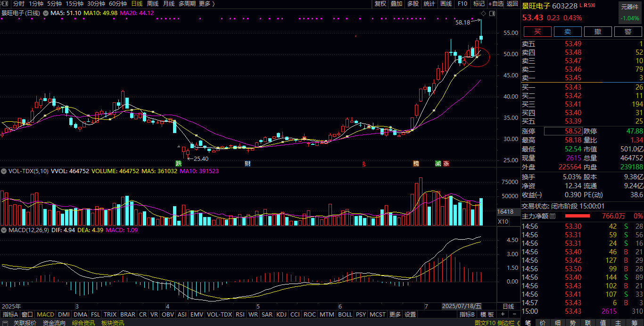Click the 财 marker icon on the chart
The image size is (644, 326).
pyautogui.click(x=248, y=164)
